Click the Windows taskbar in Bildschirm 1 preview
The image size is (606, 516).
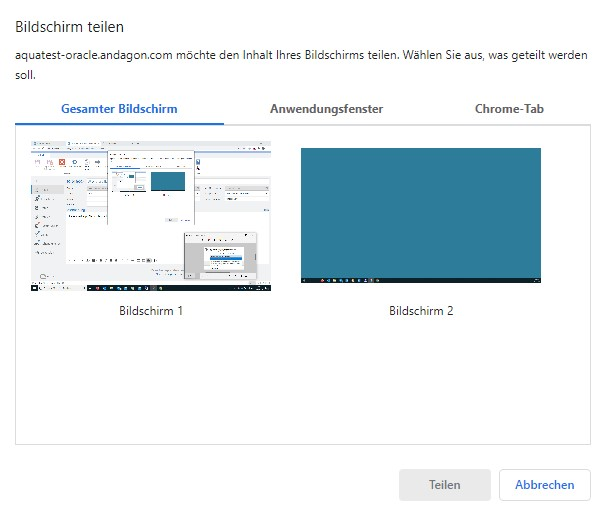click(x=150, y=287)
